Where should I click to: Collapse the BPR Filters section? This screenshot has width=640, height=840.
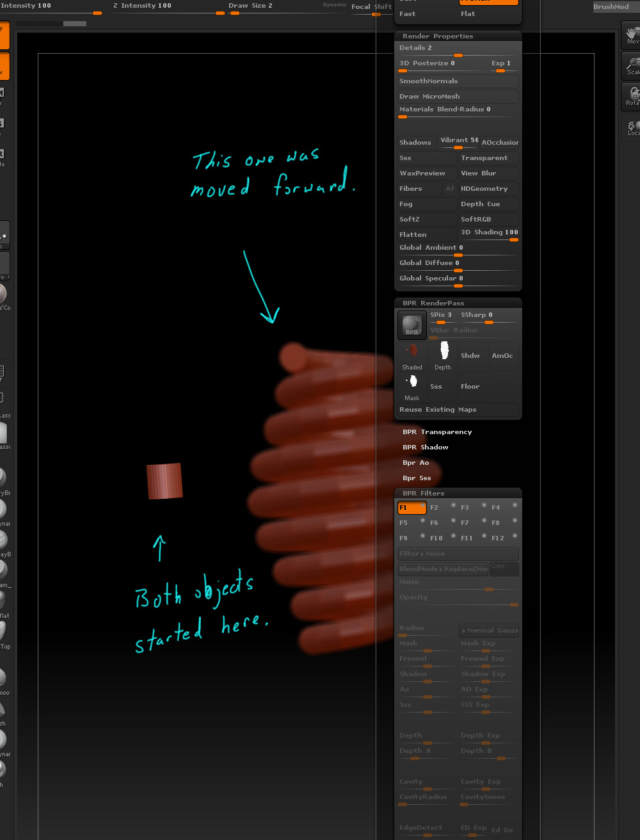point(424,494)
